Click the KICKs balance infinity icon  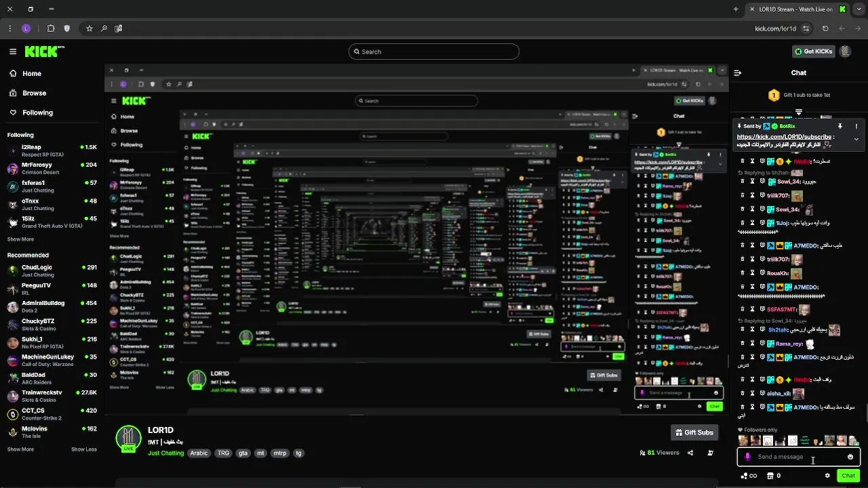click(x=749, y=476)
